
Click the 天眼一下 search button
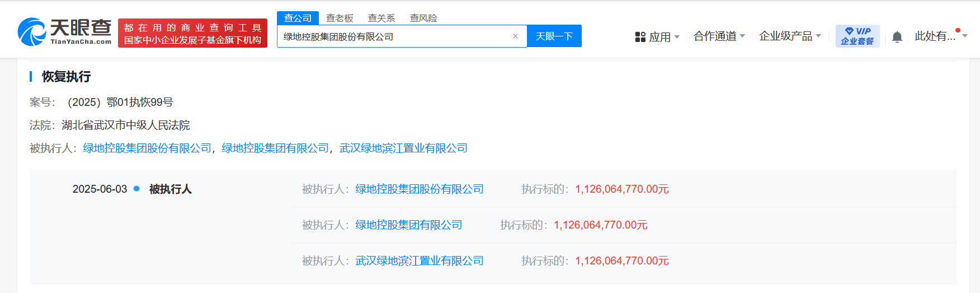(554, 36)
